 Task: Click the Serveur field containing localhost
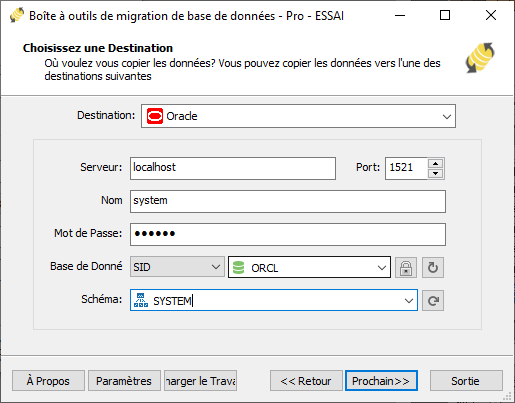(x=233, y=168)
